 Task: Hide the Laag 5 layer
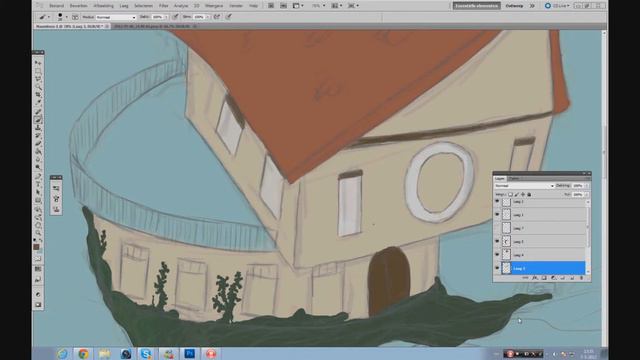(497, 241)
